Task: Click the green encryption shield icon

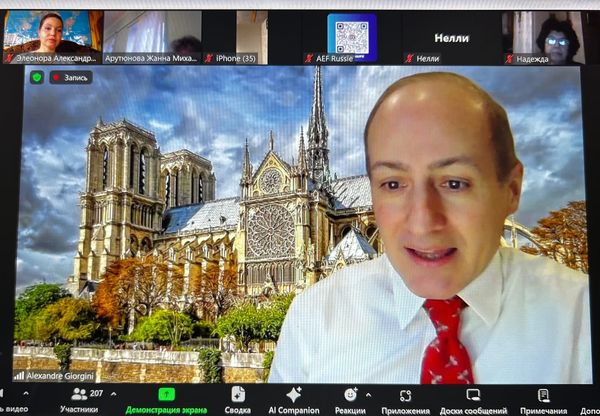Action: click(x=37, y=77)
